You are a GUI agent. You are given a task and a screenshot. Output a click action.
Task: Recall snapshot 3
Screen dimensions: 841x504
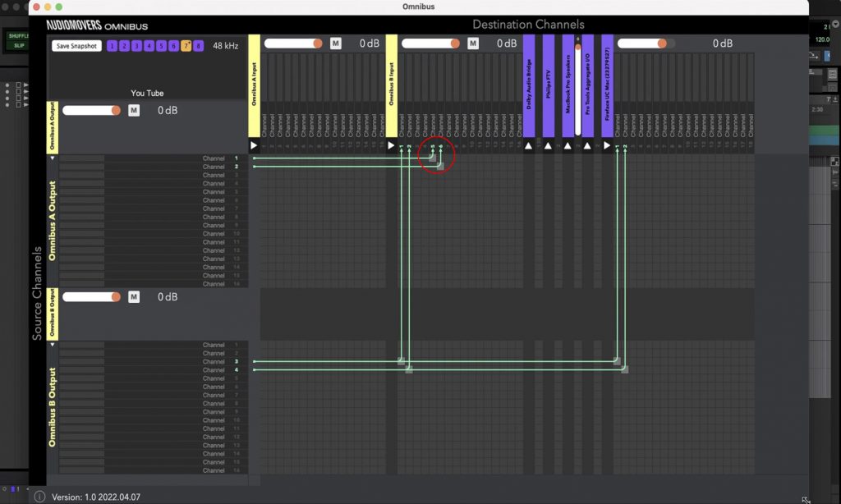[x=136, y=46]
